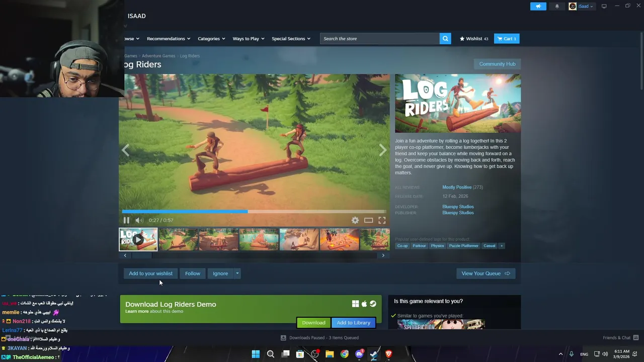Download the Log Riders demo
Image resolution: width=644 pixels, height=362 pixels.
(x=313, y=323)
